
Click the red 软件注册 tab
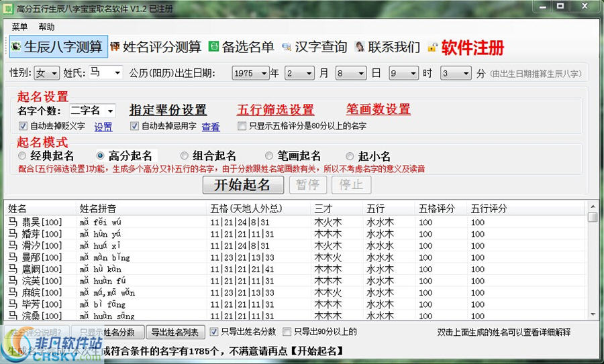[466, 48]
